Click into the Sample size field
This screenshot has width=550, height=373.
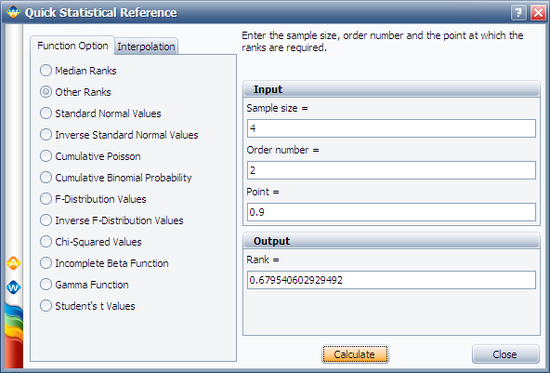(391, 128)
